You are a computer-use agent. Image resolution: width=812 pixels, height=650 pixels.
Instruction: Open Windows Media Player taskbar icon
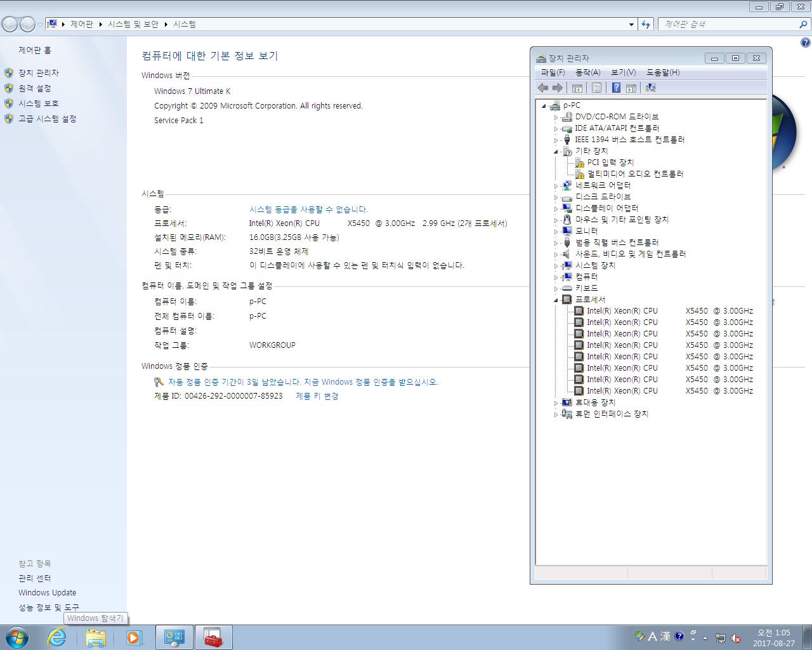pyautogui.click(x=134, y=637)
